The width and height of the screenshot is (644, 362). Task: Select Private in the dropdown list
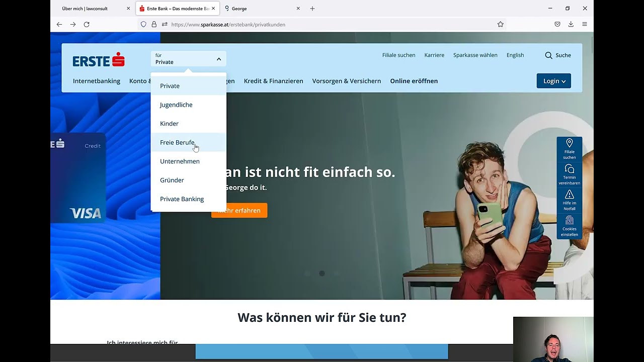(x=188, y=86)
